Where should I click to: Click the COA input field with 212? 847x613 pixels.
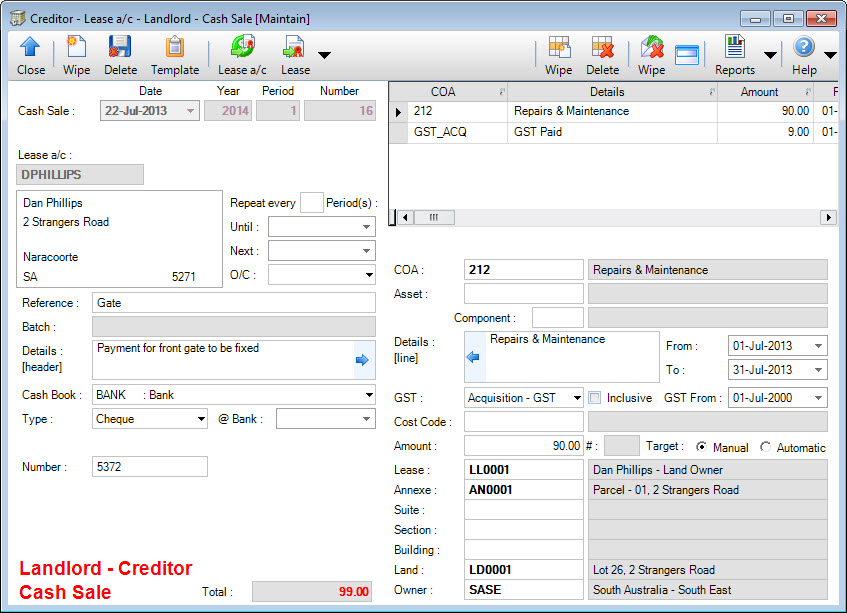[x=523, y=270]
